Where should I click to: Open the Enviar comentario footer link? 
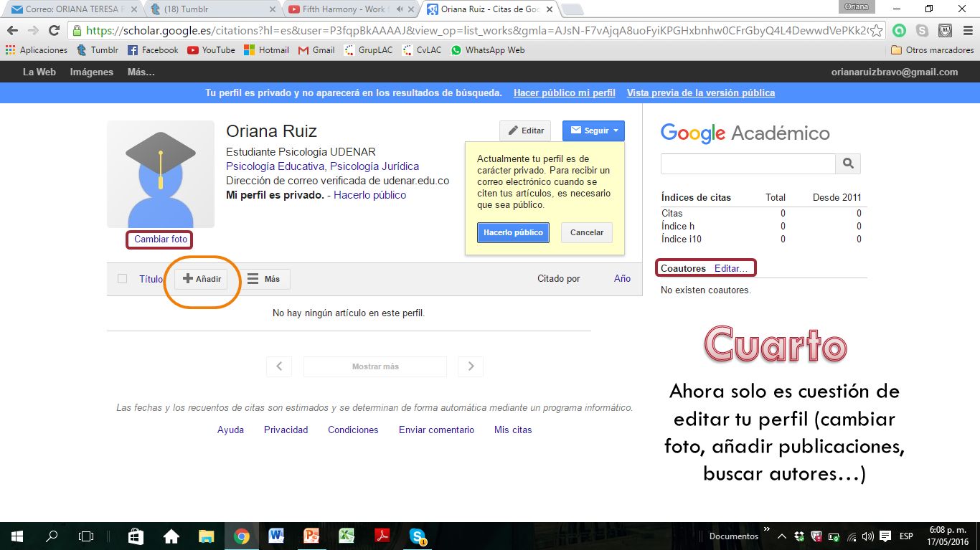(436, 430)
